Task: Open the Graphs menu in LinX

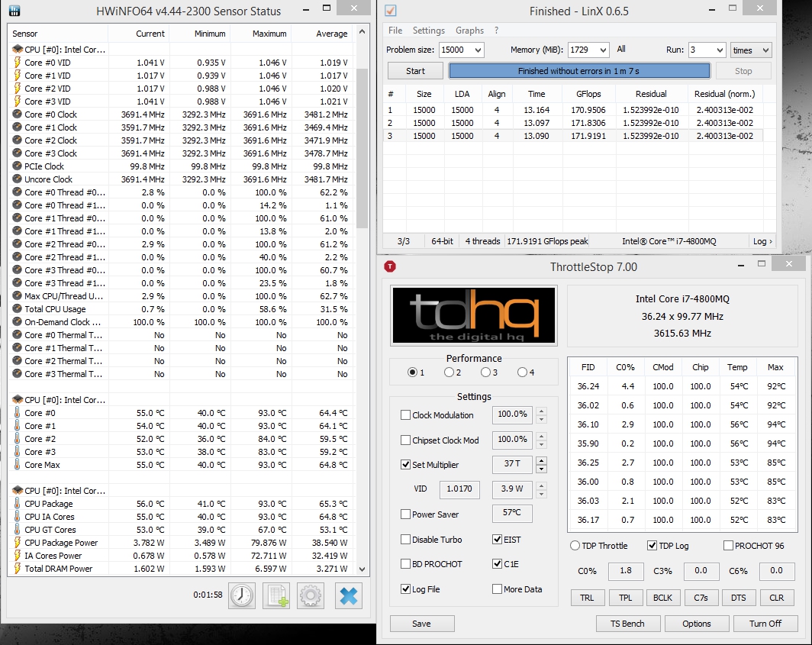Action: point(469,31)
